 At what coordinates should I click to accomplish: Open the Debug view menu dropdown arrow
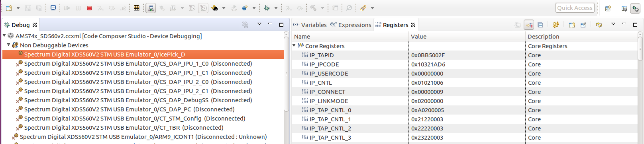tap(259, 24)
